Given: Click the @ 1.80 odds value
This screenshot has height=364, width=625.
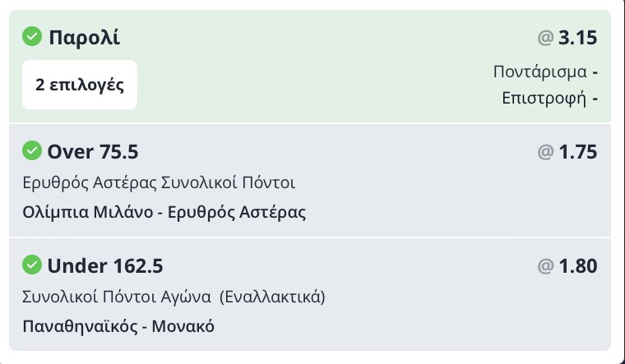Looking at the screenshot, I should [x=567, y=266].
